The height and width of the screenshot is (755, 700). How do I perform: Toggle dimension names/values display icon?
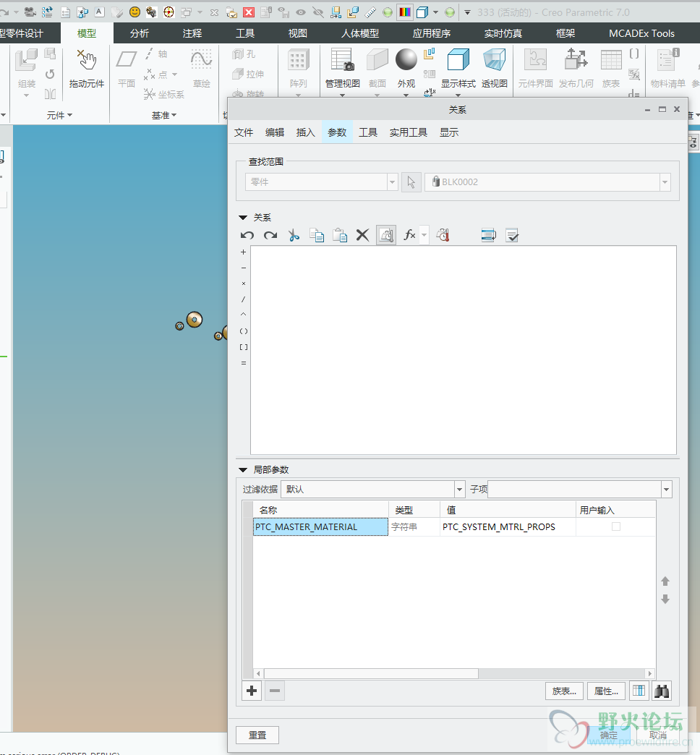(x=386, y=236)
